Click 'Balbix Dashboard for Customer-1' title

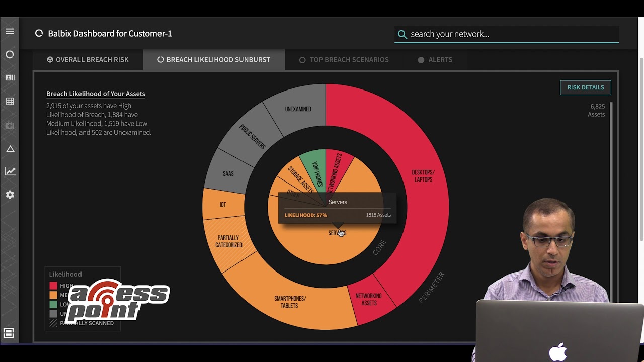coord(110,33)
